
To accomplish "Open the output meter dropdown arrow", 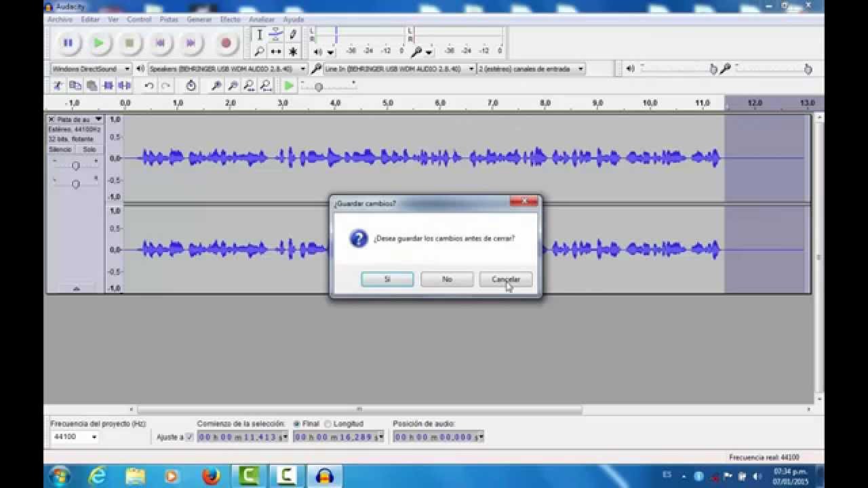I will pyautogui.click(x=330, y=52).
